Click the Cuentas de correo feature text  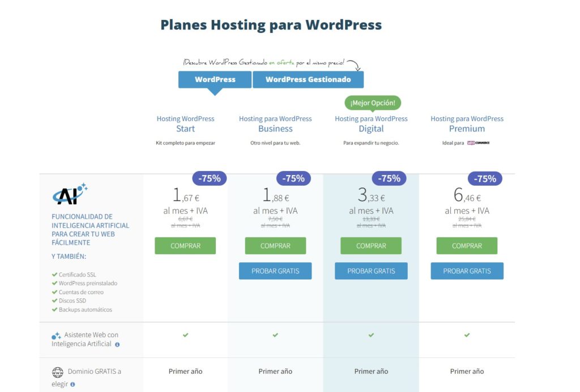[x=81, y=292]
